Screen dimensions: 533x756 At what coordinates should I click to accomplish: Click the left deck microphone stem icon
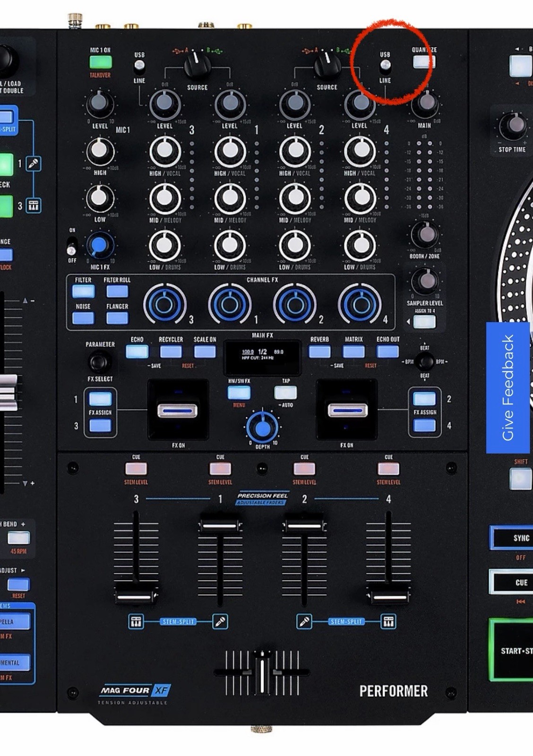33,163
